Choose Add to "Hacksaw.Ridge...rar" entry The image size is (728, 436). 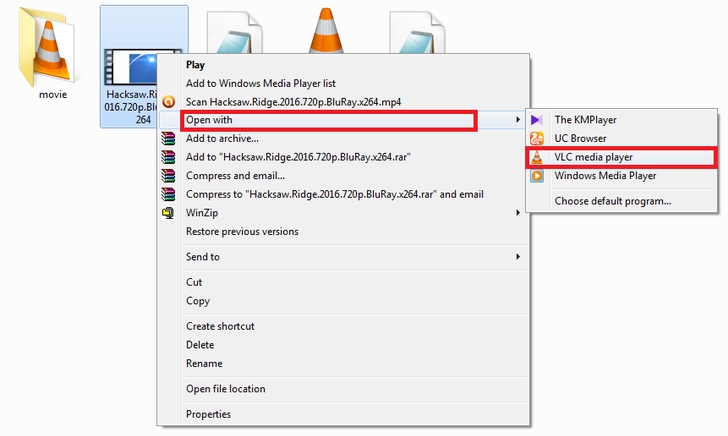[298, 157]
